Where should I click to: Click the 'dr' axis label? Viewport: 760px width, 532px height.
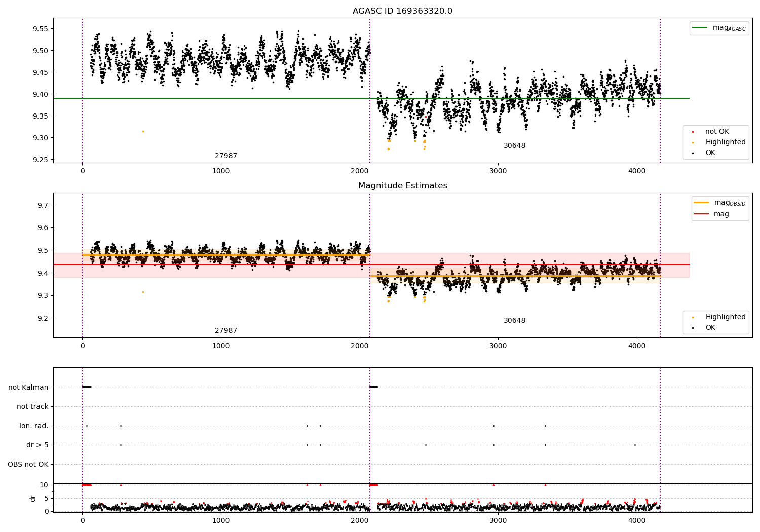coord(33,498)
